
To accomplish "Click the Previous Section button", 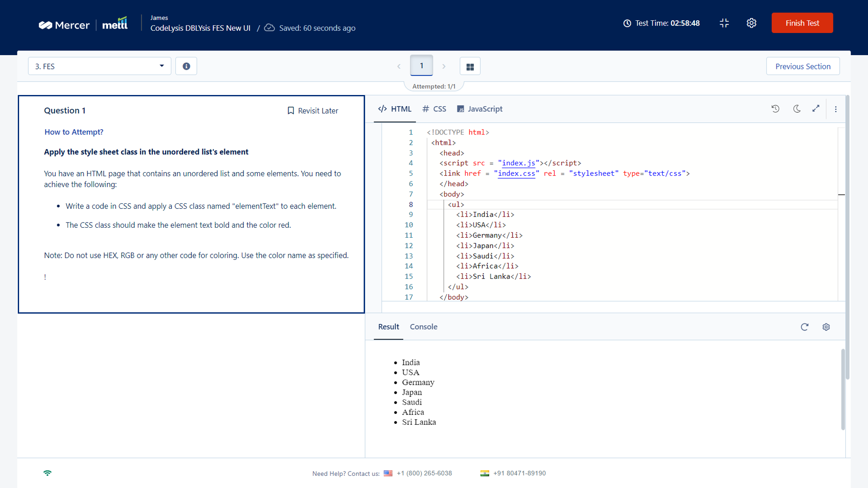I will [802, 66].
